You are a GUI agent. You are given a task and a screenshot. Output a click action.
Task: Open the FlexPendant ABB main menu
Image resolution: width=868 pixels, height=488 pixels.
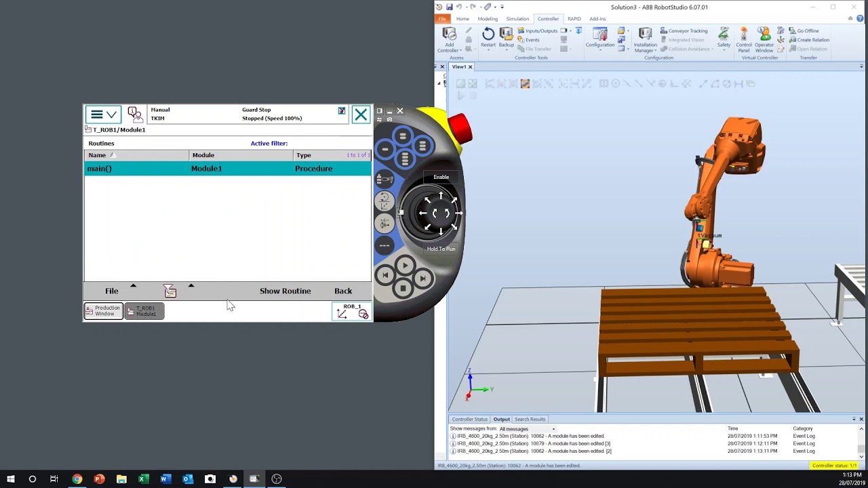pyautogui.click(x=104, y=115)
